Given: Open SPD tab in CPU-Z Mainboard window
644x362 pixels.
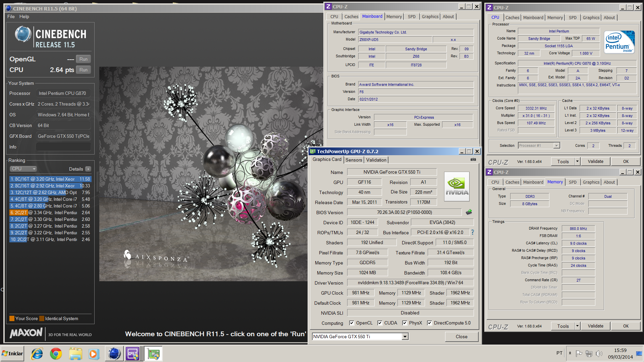Looking at the screenshot, I should click(x=412, y=16).
